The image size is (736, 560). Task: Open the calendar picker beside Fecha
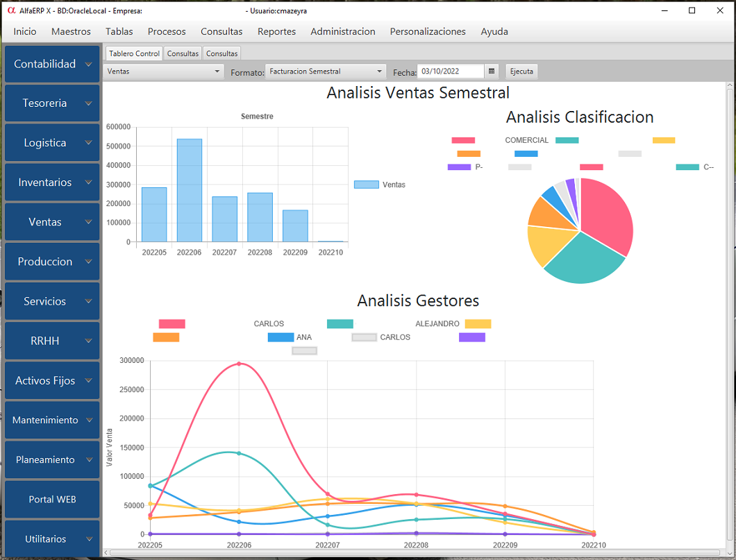point(492,71)
